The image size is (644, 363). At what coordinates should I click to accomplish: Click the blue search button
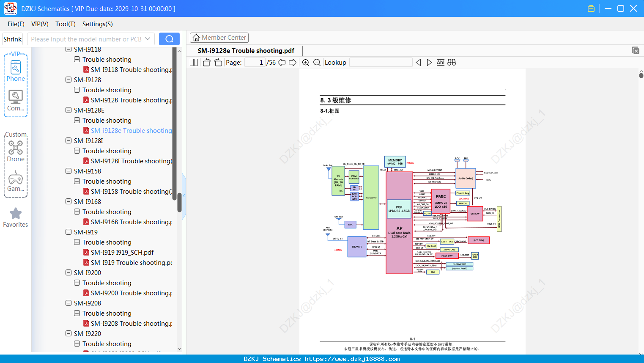point(169,39)
